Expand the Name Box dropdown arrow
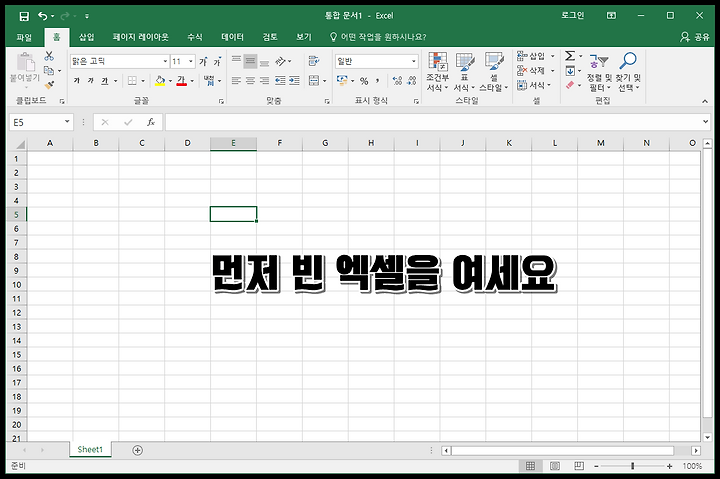 [x=67, y=122]
